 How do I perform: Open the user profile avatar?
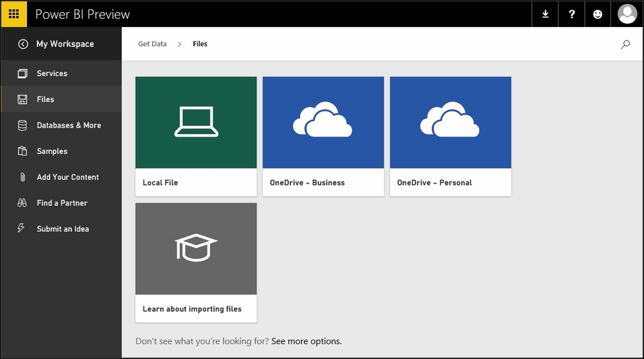pos(627,14)
